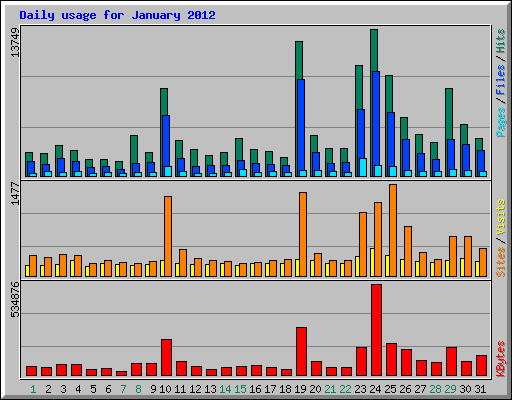Click the cyan pages bar for day 23
The width and height of the screenshot is (512, 400).
click(x=363, y=168)
